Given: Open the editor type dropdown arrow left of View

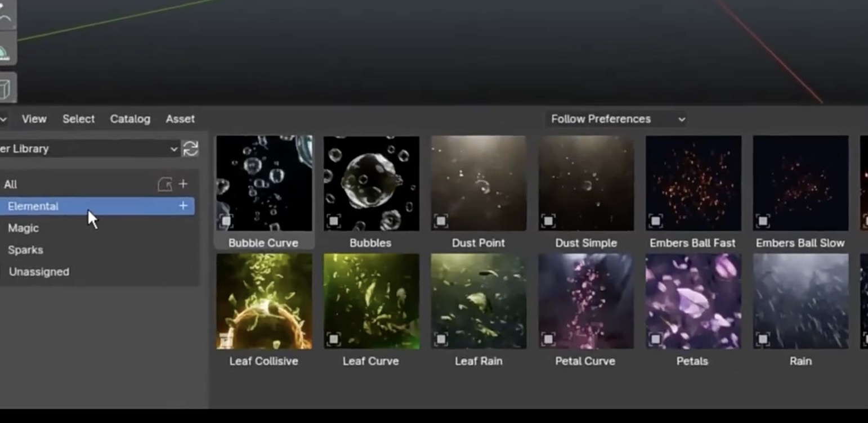Looking at the screenshot, I should tap(3, 119).
